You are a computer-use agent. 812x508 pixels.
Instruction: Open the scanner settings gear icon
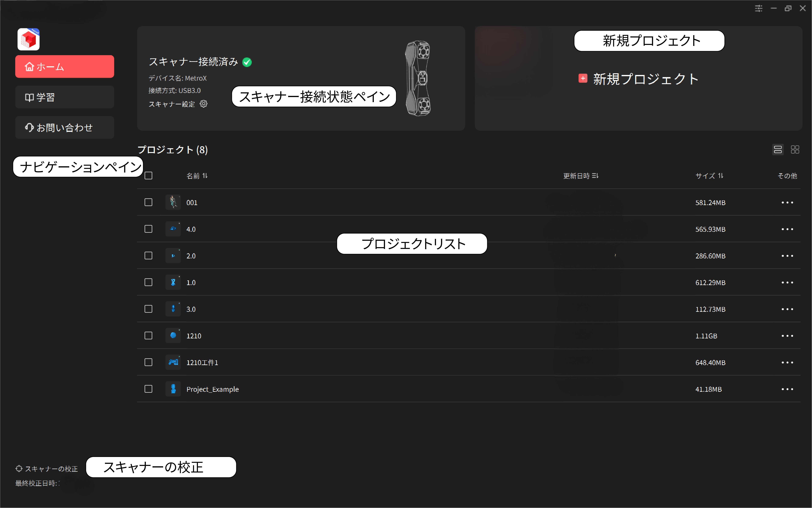(x=204, y=104)
